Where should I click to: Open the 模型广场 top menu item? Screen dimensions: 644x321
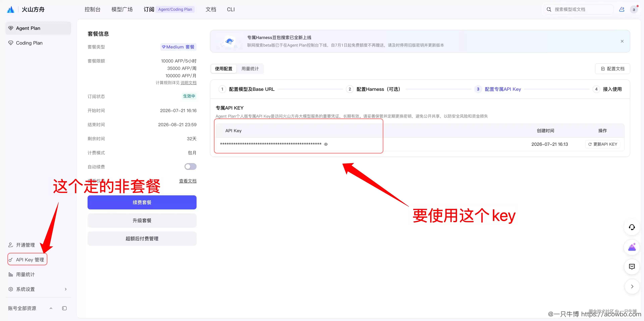[122, 10]
